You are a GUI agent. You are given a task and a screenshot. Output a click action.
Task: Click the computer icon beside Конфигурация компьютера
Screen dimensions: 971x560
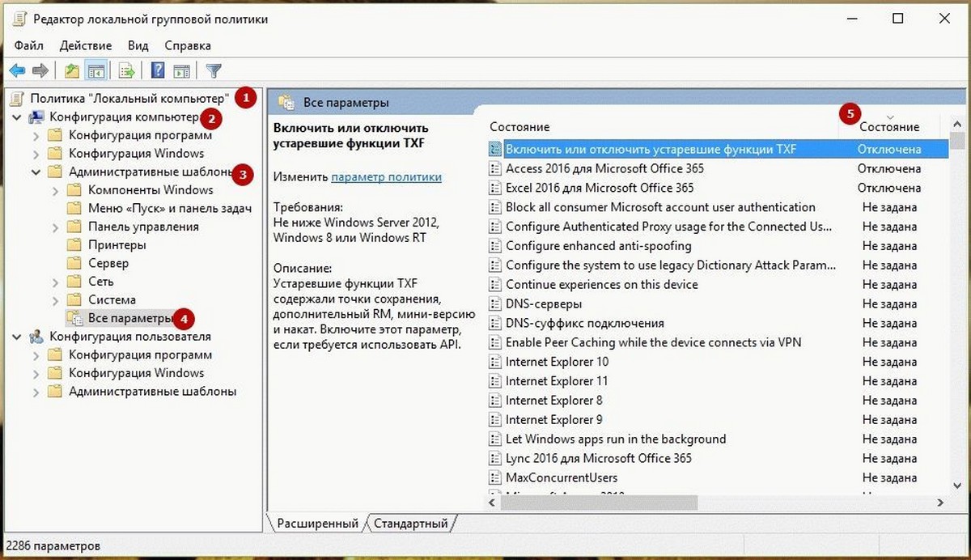pyautogui.click(x=36, y=117)
